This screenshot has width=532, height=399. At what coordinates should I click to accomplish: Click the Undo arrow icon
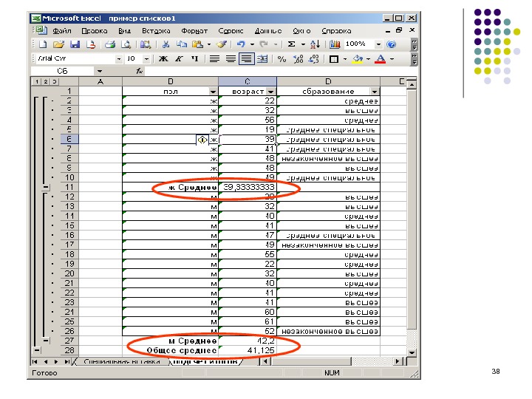pos(240,44)
